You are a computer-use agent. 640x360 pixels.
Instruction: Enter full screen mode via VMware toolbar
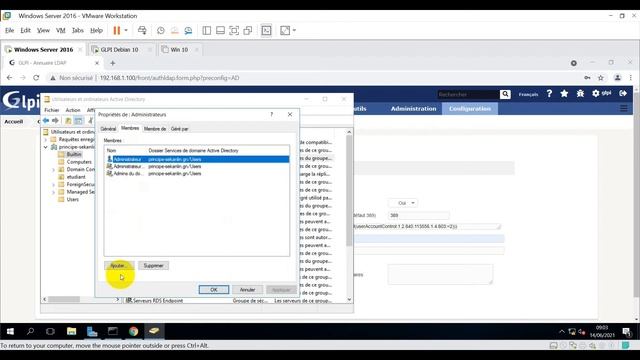click(234, 31)
